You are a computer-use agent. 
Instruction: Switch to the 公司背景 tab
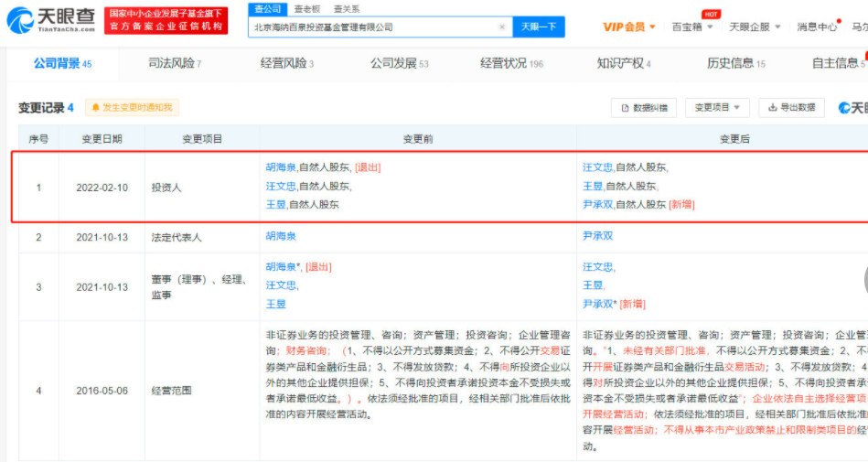tap(62, 64)
